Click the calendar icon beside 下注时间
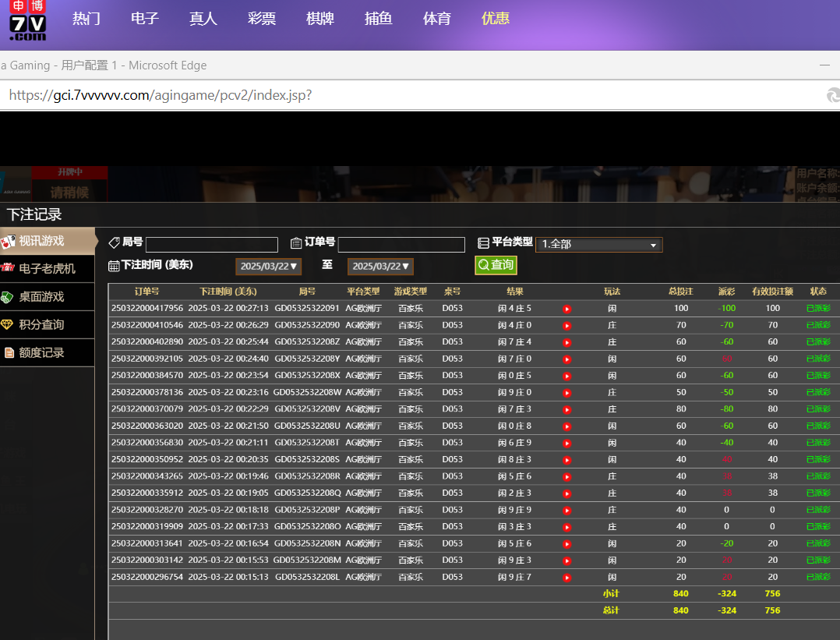 point(114,266)
